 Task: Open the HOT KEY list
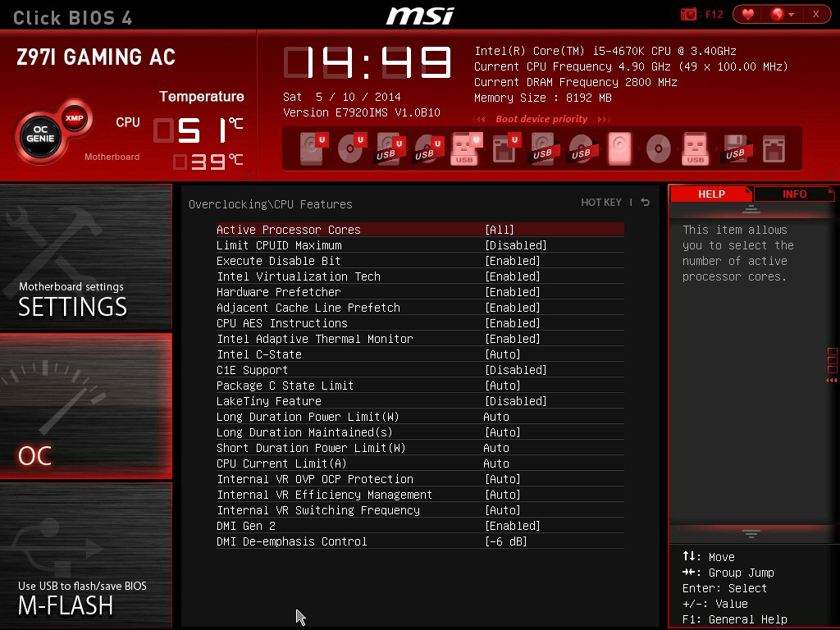pyautogui.click(x=601, y=202)
